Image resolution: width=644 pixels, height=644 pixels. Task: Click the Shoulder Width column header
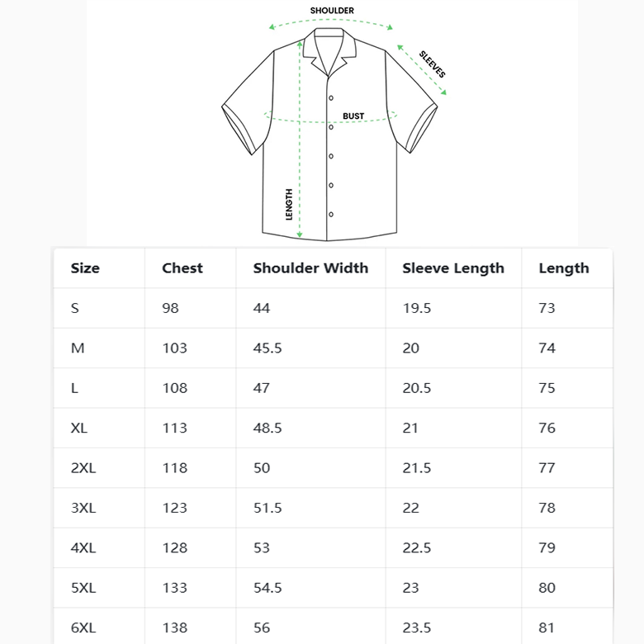click(310, 268)
